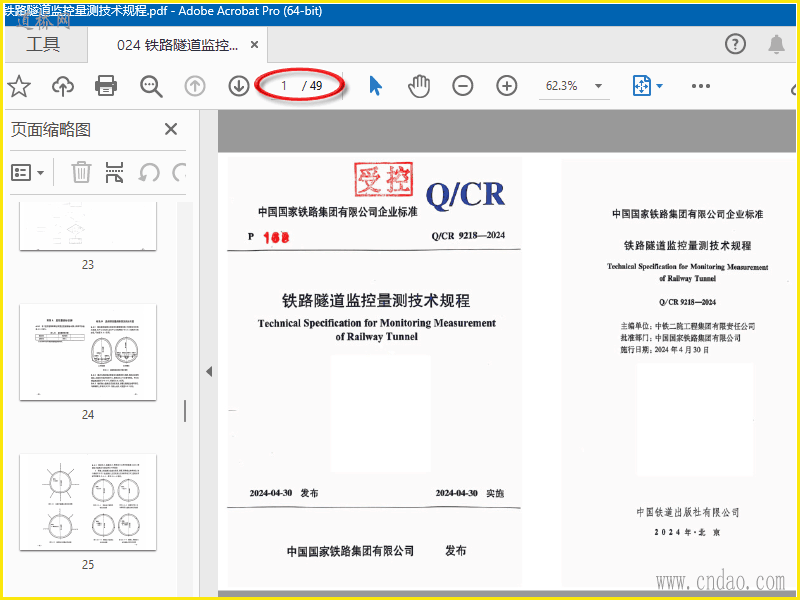Zoom in with the plus button

[x=507, y=86]
